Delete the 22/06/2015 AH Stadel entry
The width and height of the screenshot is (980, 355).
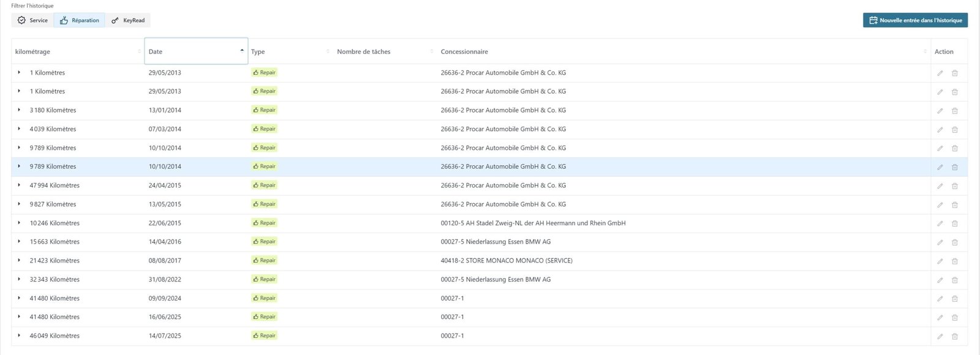954,223
